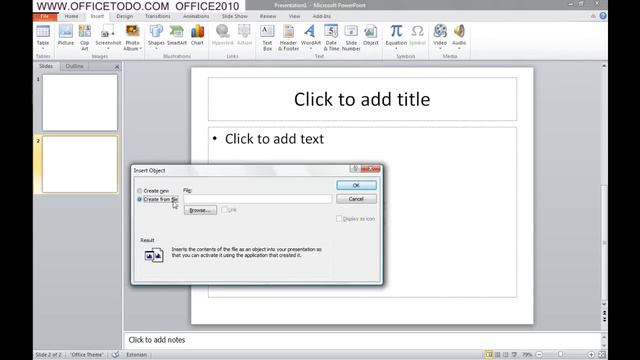The height and width of the screenshot is (360, 640).
Task: Select slide 2 thumbnail
Action: 80,164
